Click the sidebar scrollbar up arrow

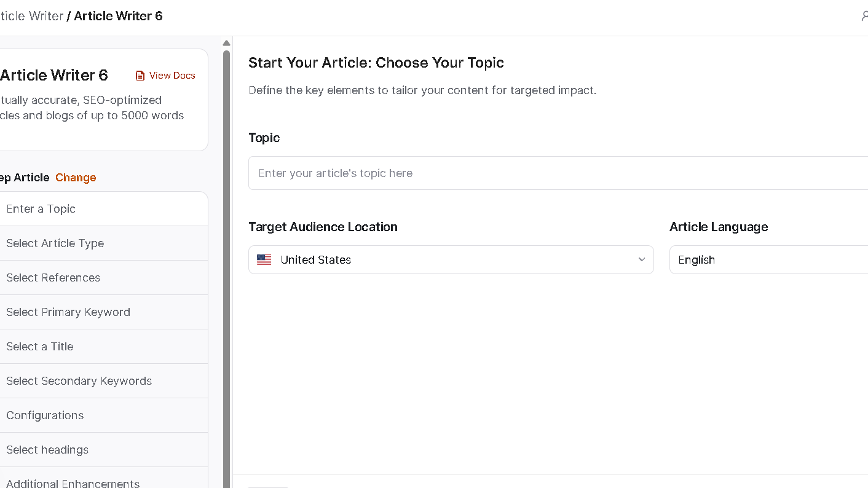(226, 43)
